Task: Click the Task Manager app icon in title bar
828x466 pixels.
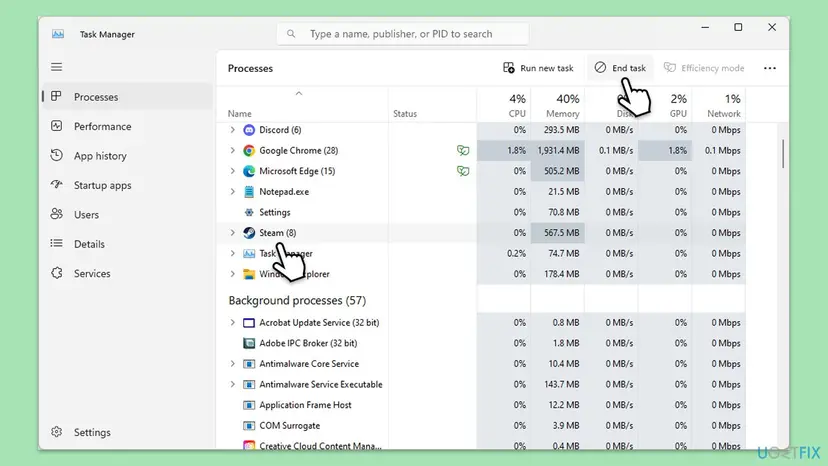Action: [58, 34]
